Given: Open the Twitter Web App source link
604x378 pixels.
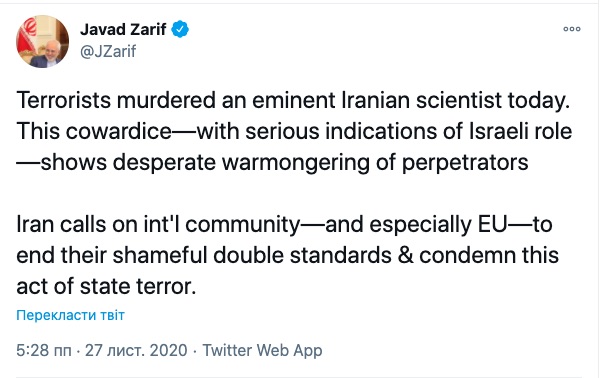Looking at the screenshot, I should [262, 350].
